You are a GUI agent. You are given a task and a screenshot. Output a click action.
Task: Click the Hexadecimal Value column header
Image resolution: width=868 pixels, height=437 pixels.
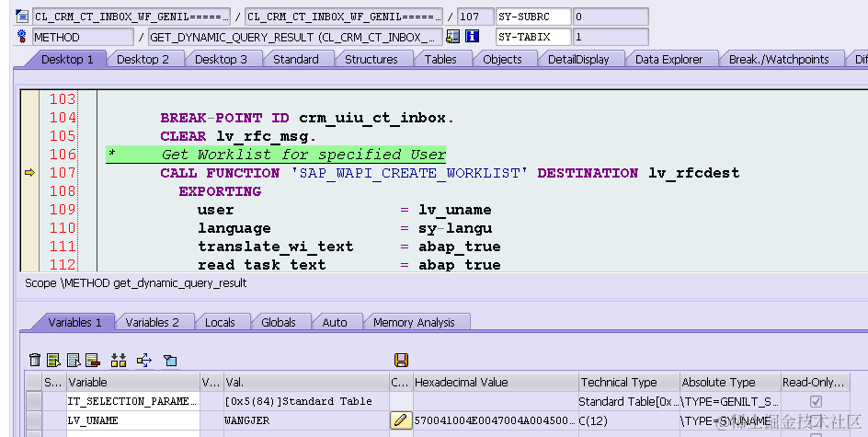pyautogui.click(x=495, y=382)
